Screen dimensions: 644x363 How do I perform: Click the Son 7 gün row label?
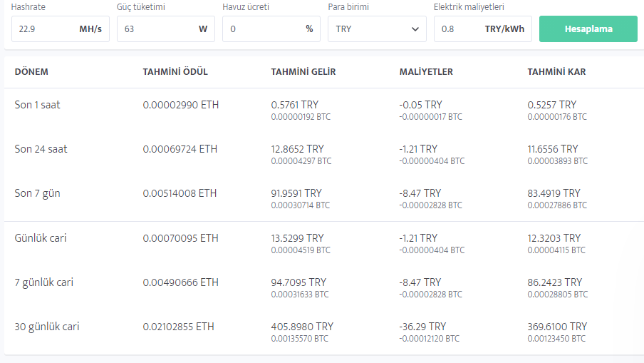click(x=38, y=193)
